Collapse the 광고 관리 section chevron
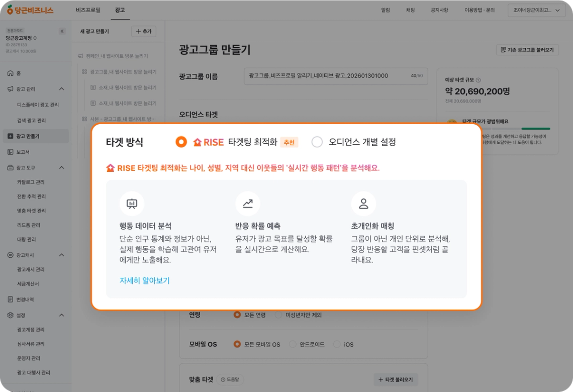573x392 pixels. [61, 89]
